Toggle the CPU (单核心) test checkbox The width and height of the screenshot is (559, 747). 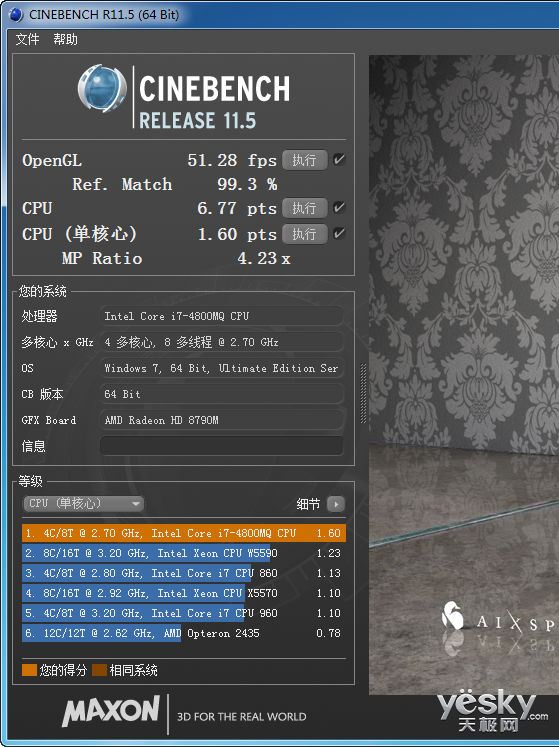(339, 233)
